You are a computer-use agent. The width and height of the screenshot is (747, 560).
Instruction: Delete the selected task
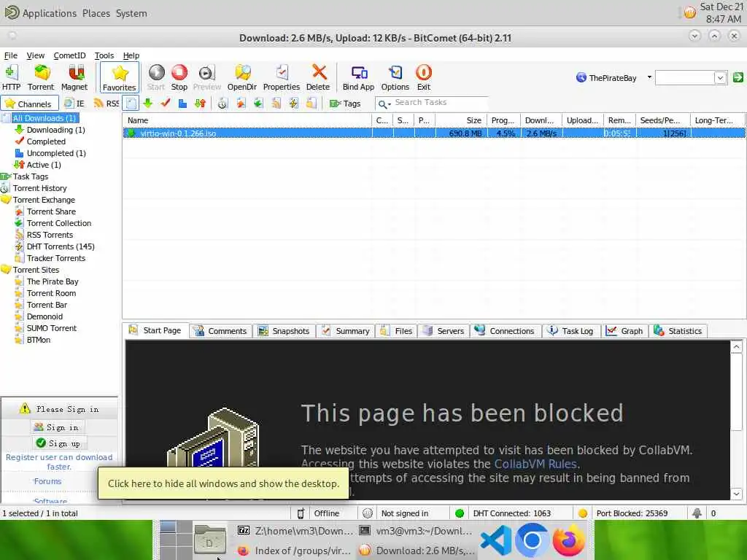(x=318, y=77)
